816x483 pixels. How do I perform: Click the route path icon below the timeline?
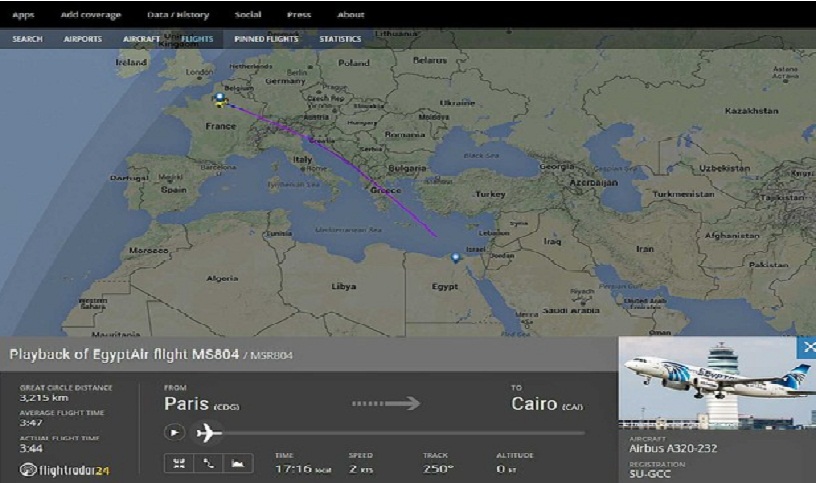point(209,463)
